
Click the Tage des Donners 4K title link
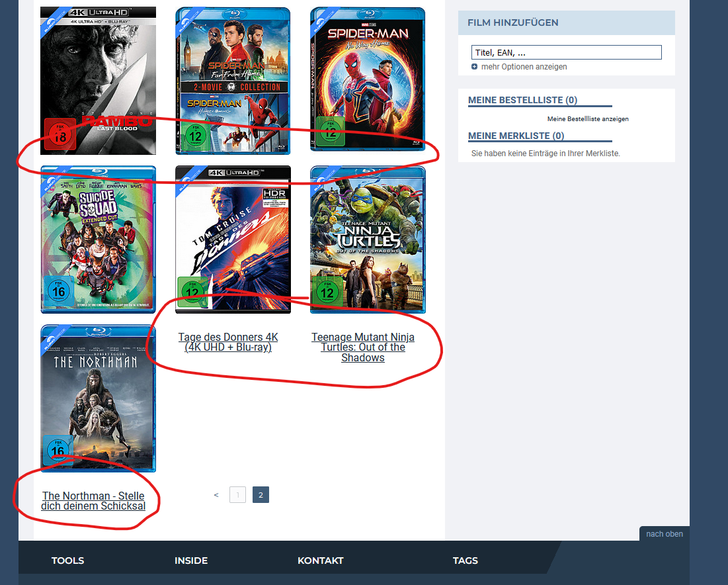pos(228,342)
